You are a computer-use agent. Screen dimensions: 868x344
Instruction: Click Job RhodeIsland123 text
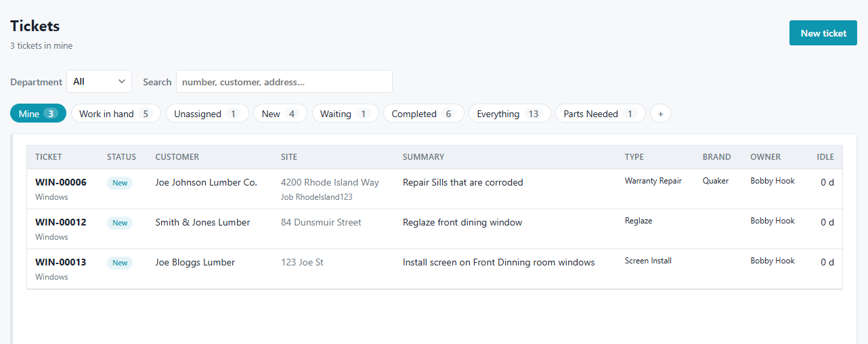pyautogui.click(x=317, y=197)
